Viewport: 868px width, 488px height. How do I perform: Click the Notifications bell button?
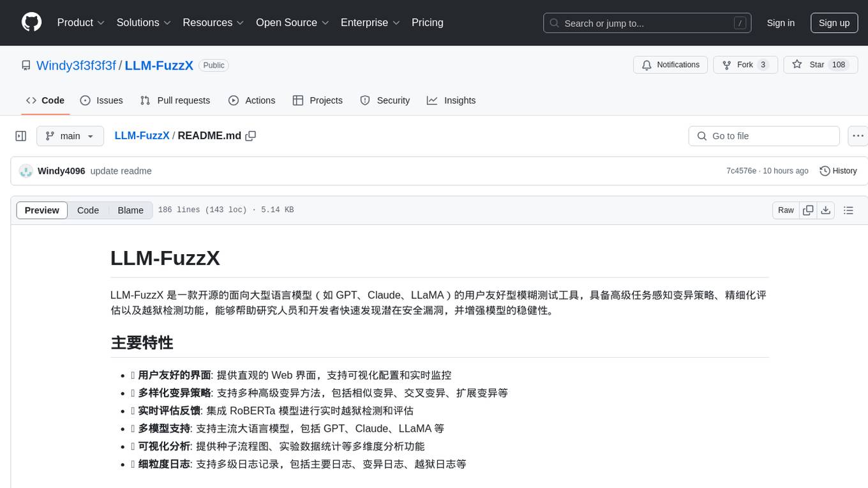coord(670,65)
